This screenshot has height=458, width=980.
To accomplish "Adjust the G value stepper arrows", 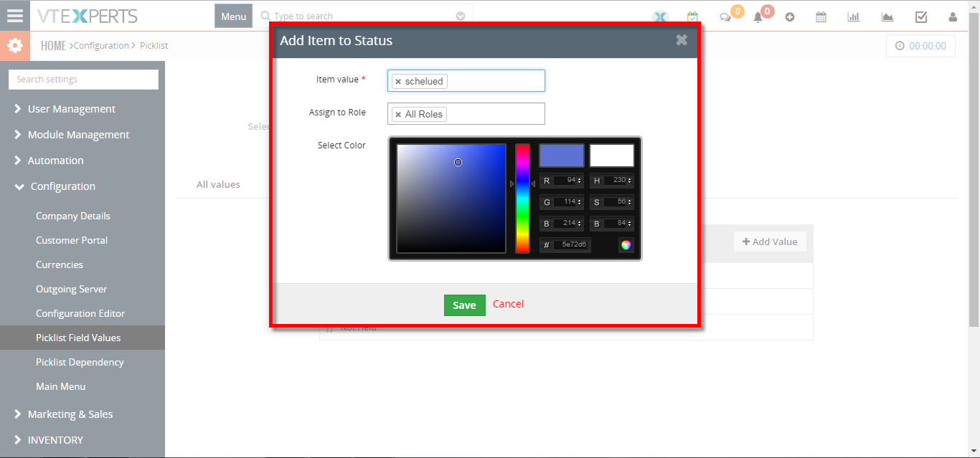I will (x=580, y=202).
